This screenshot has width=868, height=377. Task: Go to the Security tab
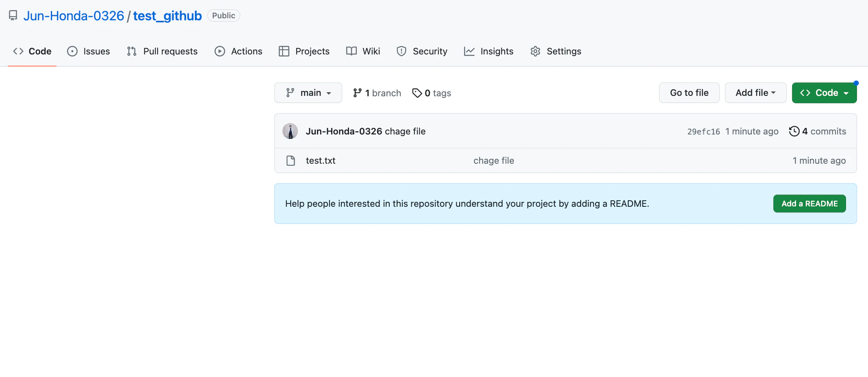pyautogui.click(x=422, y=51)
